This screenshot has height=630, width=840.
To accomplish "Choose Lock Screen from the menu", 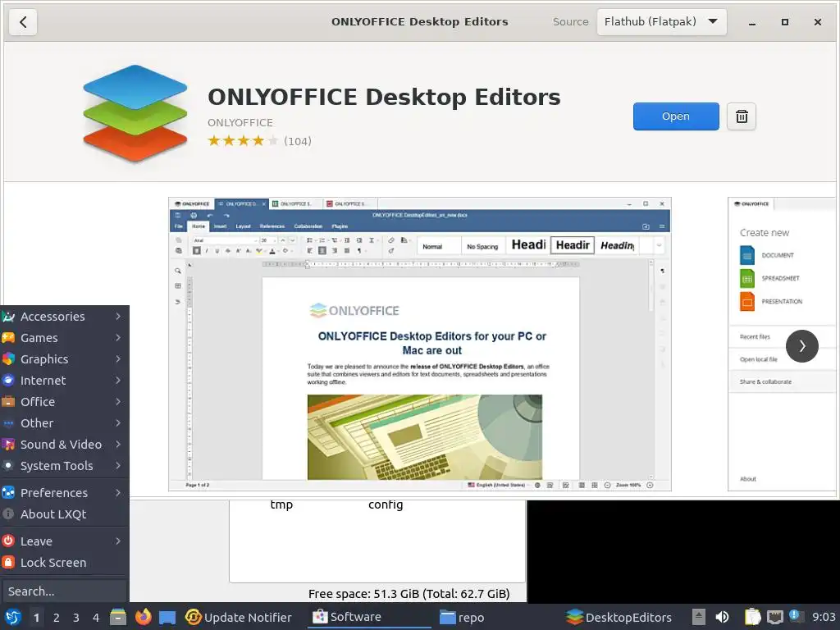I will coord(64,563).
